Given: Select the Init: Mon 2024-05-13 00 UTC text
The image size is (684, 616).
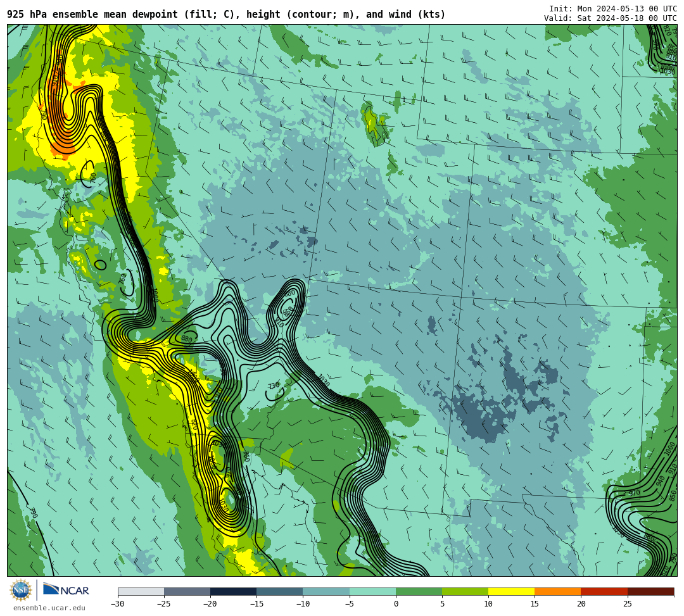Looking at the screenshot, I should point(613,9).
